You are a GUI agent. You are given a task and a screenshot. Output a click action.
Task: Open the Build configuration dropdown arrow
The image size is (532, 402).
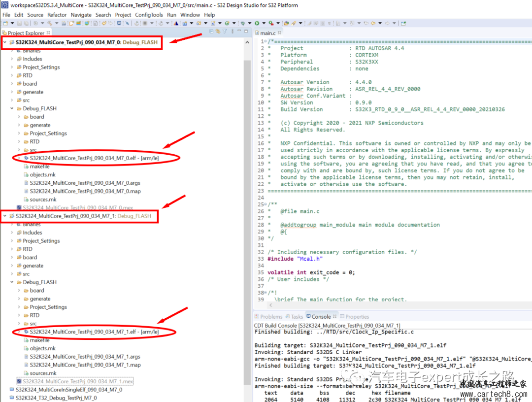click(x=57, y=24)
